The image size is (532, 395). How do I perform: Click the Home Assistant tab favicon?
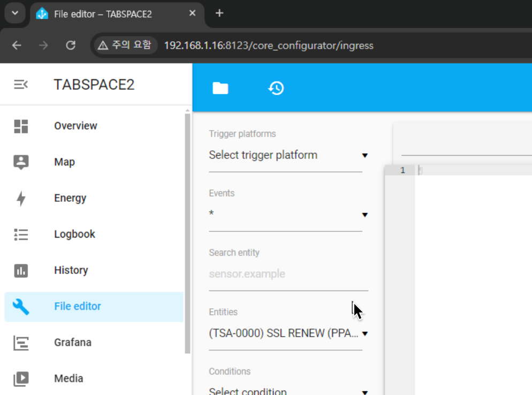pyautogui.click(x=42, y=13)
